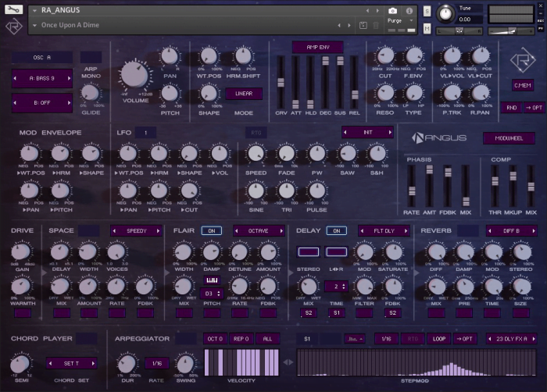Open the wrench settings icon
Viewport: 547px width, 392px height.
13,9
